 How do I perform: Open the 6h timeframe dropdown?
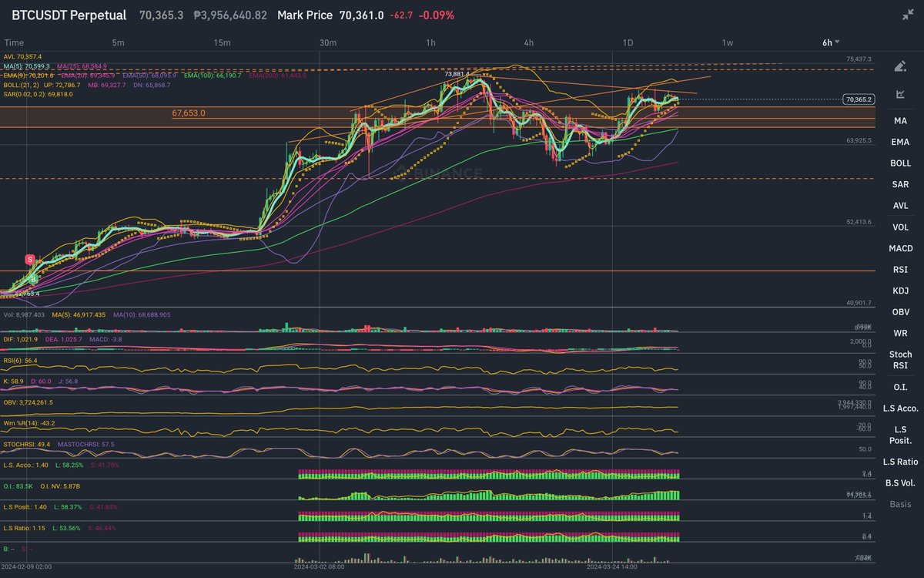(x=831, y=43)
